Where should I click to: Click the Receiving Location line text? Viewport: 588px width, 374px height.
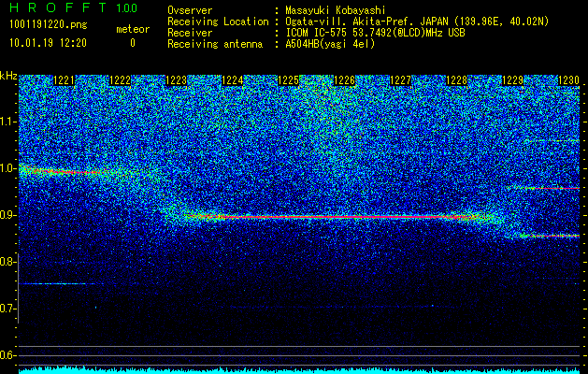tap(358, 22)
